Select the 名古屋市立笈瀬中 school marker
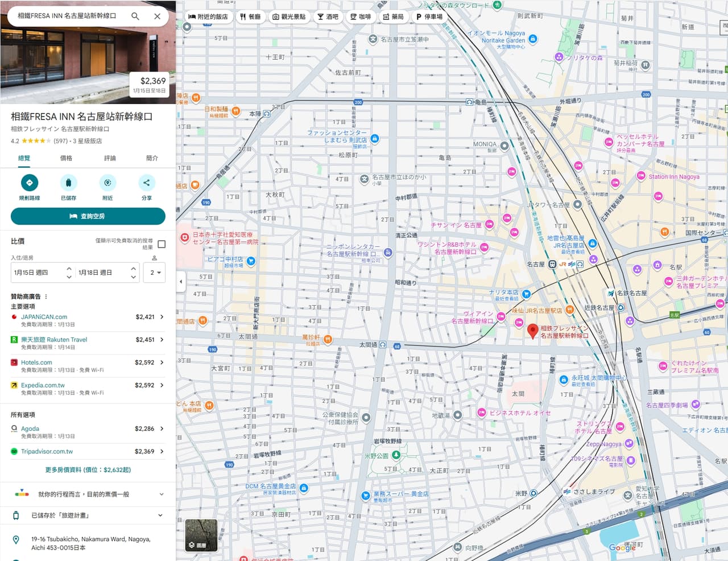This screenshot has width=728, height=561. [x=373, y=39]
